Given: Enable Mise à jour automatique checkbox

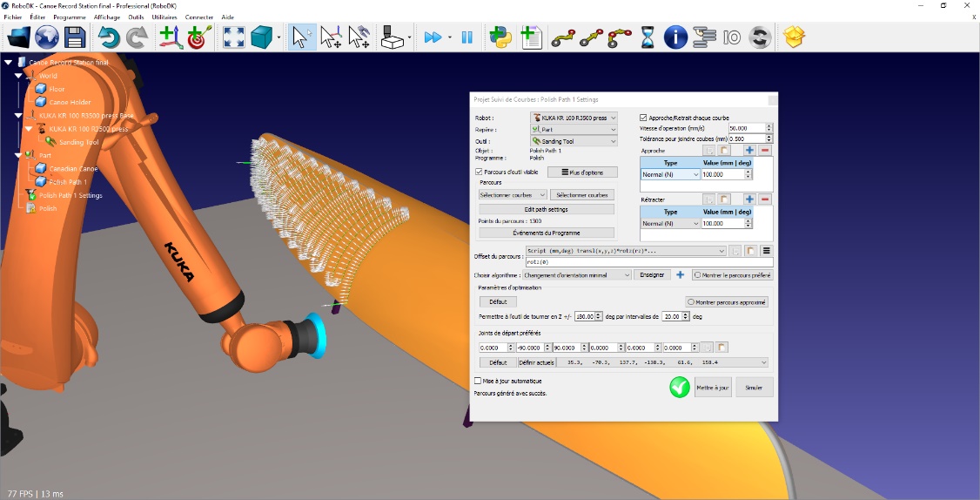Looking at the screenshot, I should [478, 381].
